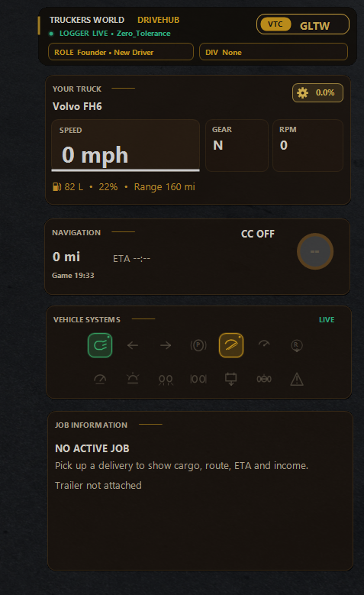Click the VEHICLE SYSTEMS section header

[x=87, y=320]
